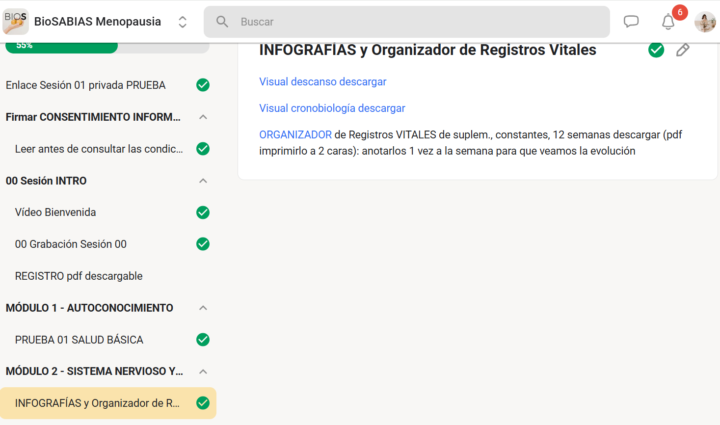Open the user profile avatar
Image resolution: width=720 pixels, height=425 pixels.
coord(705,22)
